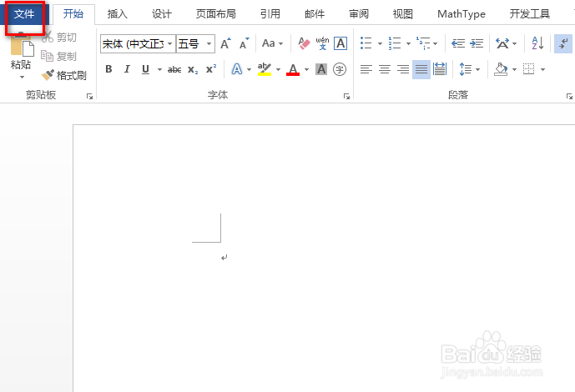This screenshot has width=575, height=392.
Task: Click the borders icon
Action: coord(529,69)
